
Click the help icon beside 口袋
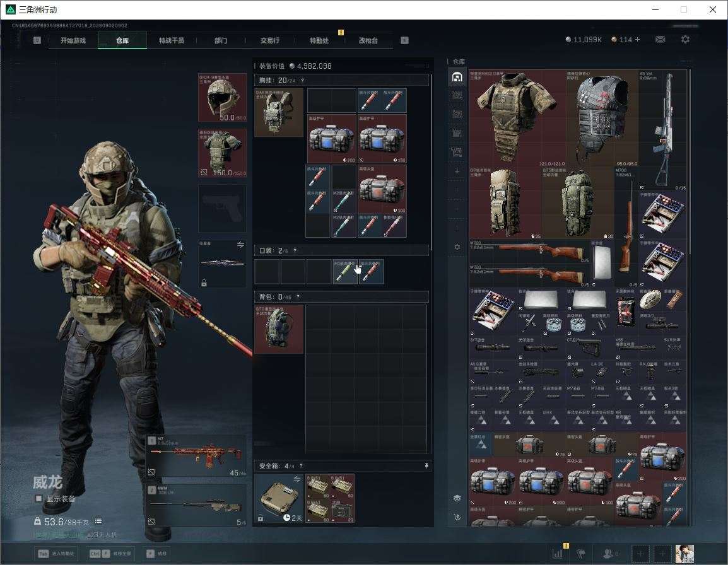tap(295, 251)
